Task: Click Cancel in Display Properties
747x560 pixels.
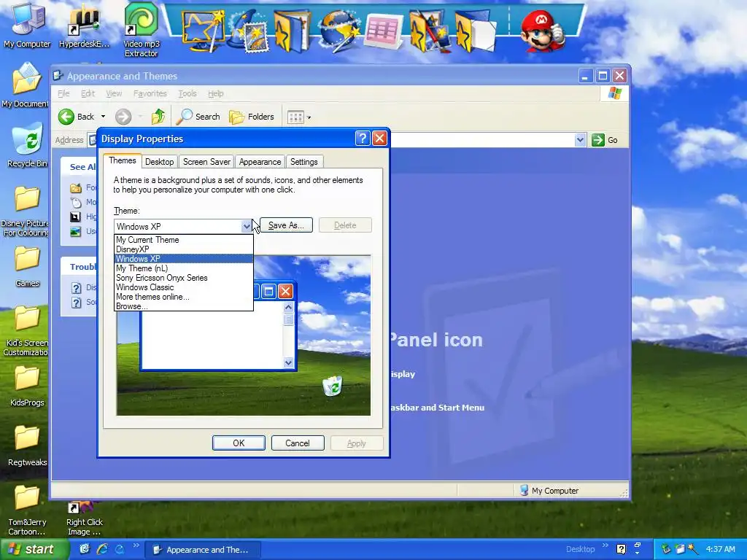Action: [298, 443]
